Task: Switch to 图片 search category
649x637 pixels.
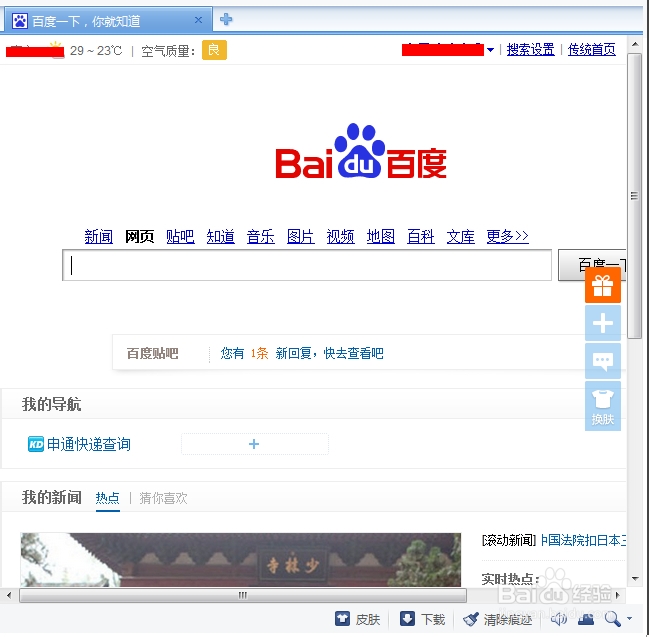Action: (300, 237)
